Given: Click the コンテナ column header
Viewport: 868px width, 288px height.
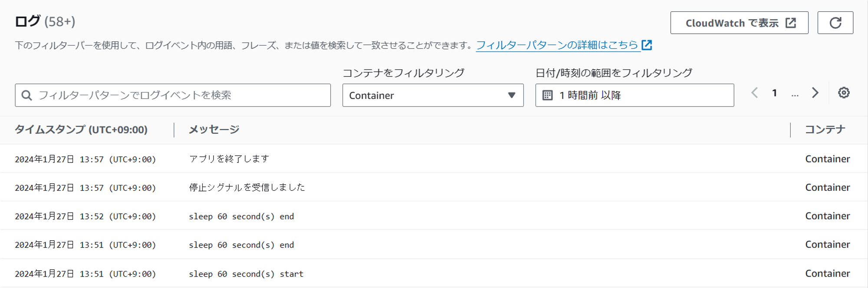Looking at the screenshot, I should (825, 129).
